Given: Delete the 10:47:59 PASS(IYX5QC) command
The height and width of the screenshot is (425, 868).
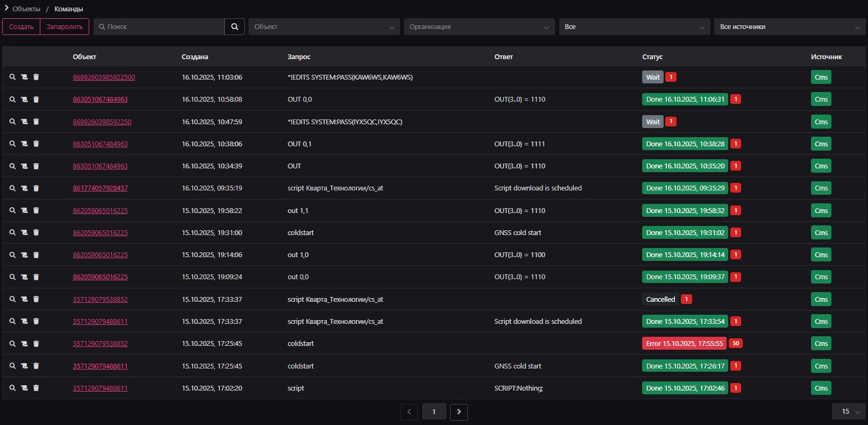Looking at the screenshot, I should click(36, 122).
